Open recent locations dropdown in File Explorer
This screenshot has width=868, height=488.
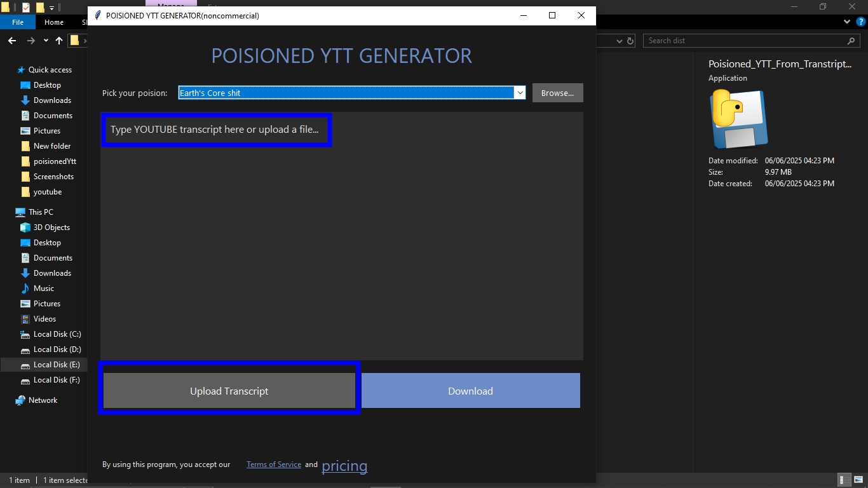pyautogui.click(x=46, y=41)
